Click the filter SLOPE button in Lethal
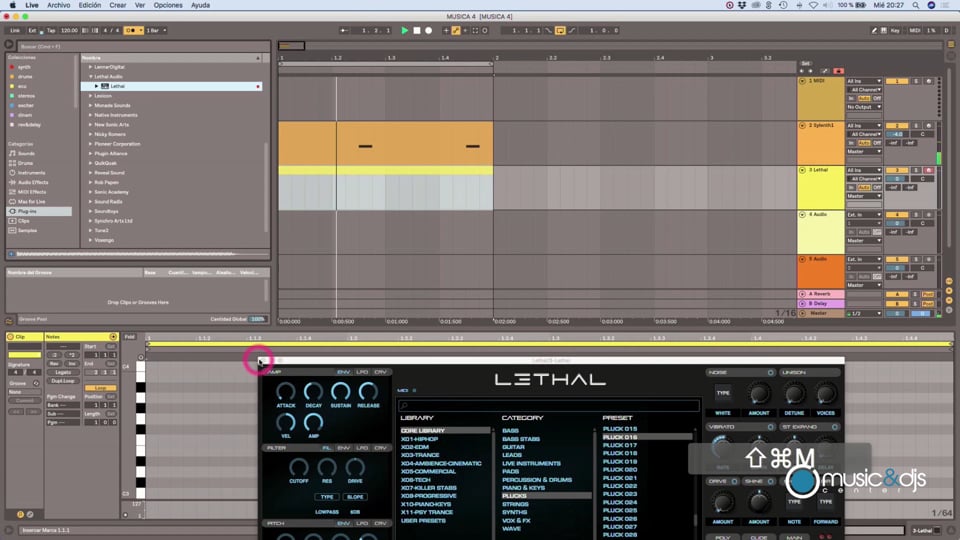 click(355, 497)
